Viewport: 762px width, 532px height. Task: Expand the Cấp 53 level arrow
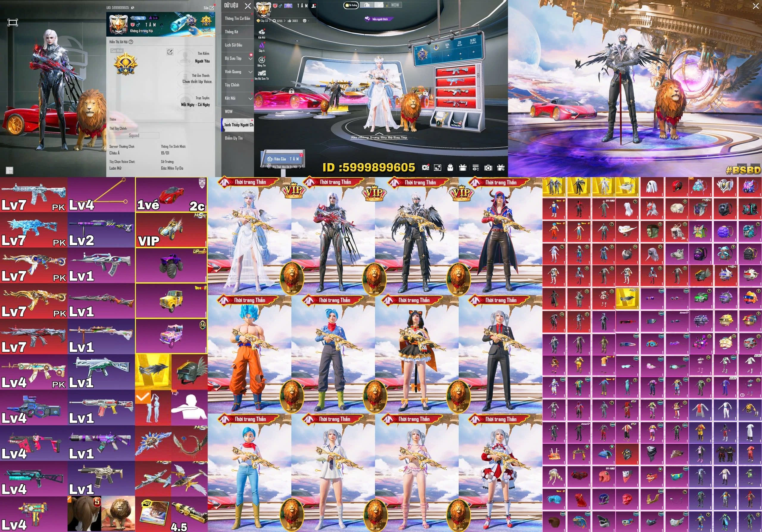point(269,21)
